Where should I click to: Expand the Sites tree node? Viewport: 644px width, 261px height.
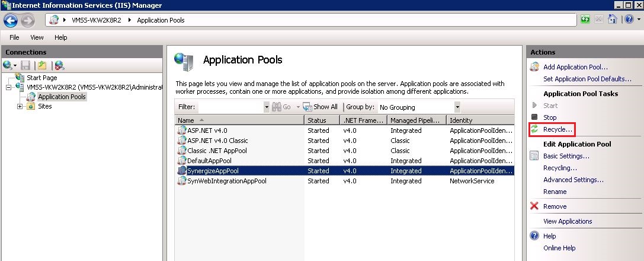point(20,106)
